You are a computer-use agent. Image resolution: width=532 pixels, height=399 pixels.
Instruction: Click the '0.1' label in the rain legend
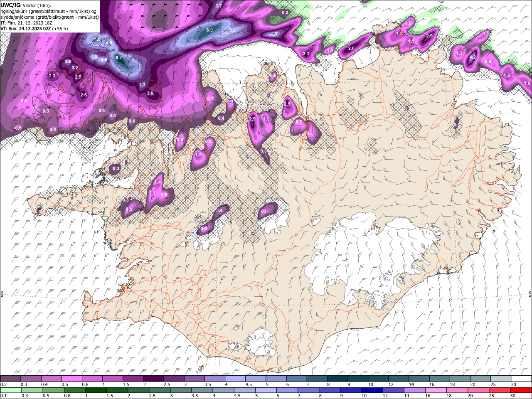tap(4, 396)
